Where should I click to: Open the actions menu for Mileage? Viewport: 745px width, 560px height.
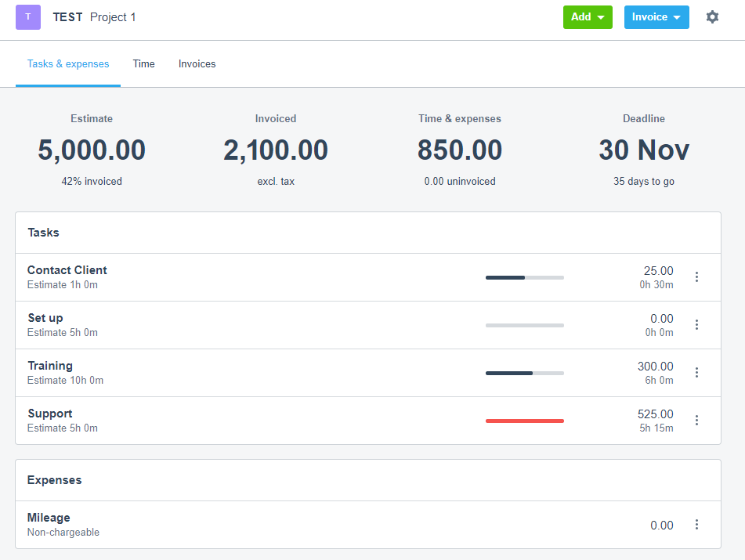tap(696, 524)
